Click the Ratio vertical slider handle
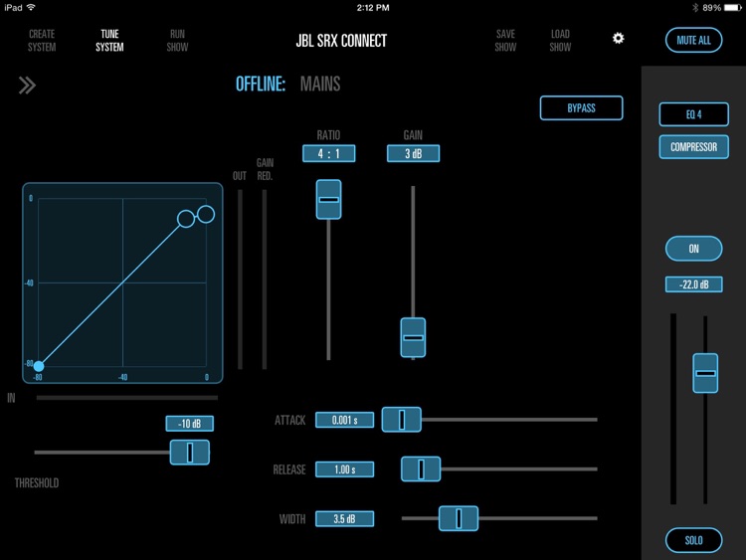This screenshot has width=746, height=560. [329, 199]
